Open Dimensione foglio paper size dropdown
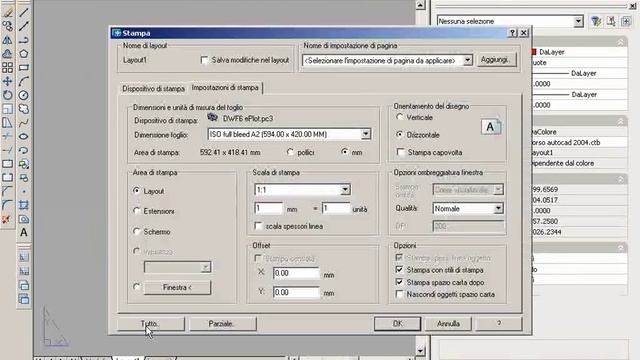The image size is (640, 360). [x=366, y=134]
